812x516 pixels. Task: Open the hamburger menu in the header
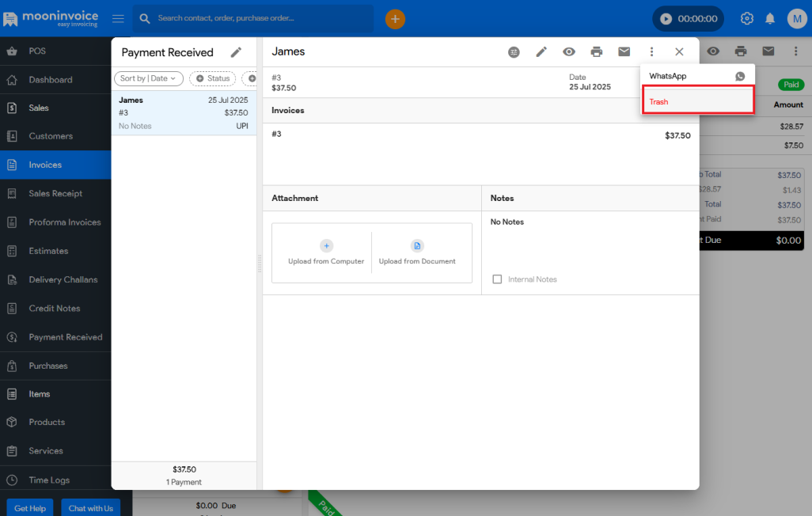coord(118,18)
